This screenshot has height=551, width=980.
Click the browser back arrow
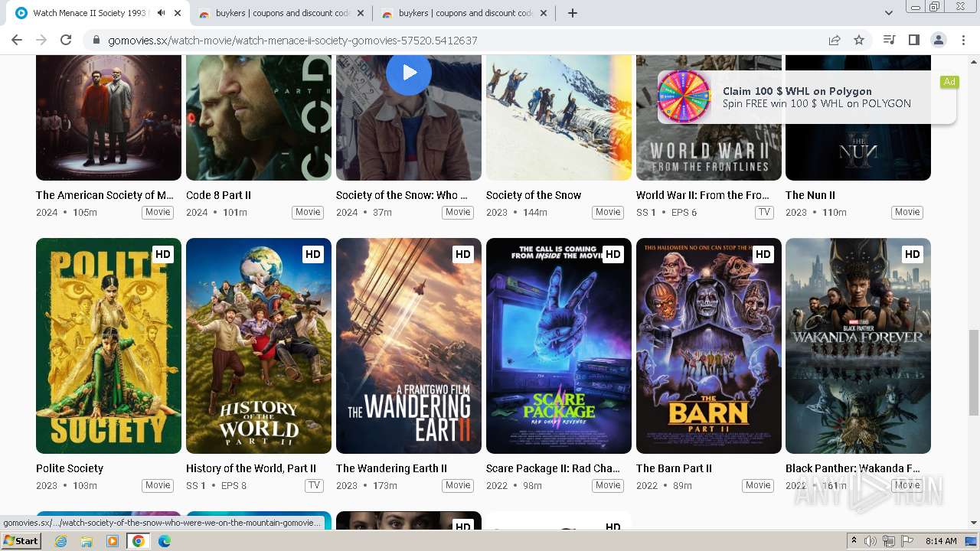(x=17, y=40)
